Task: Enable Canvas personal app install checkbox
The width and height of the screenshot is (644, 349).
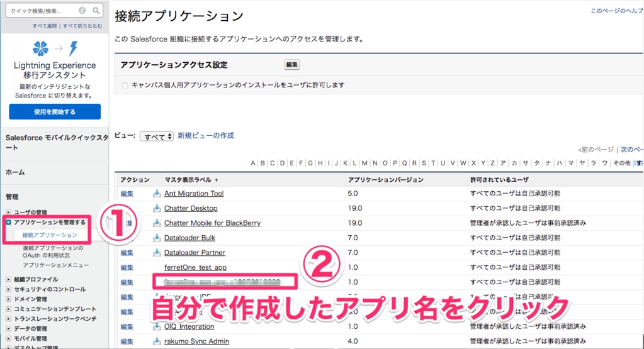Action: tap(125, 86)
